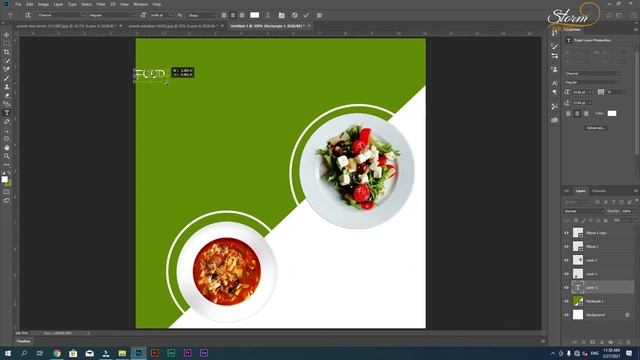Select the Zoom tool
This screenshot has height=360, width=640.
point(7,156)
